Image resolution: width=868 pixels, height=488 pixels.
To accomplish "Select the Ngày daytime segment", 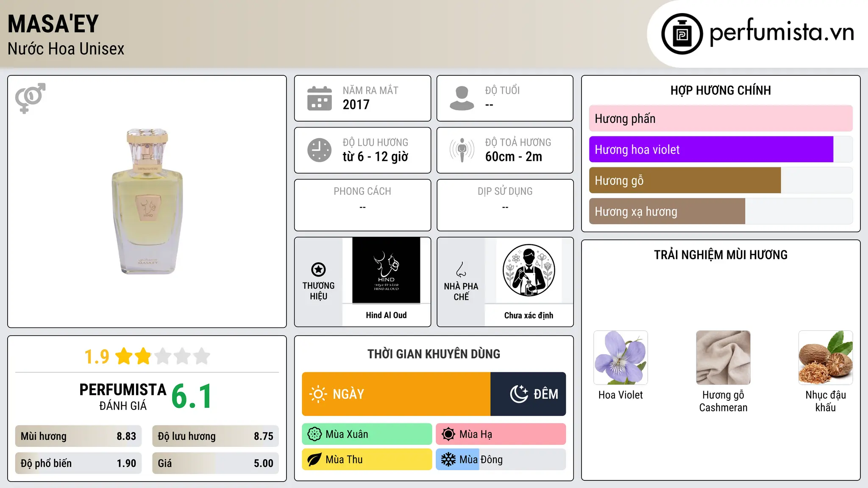I will 396,394.
